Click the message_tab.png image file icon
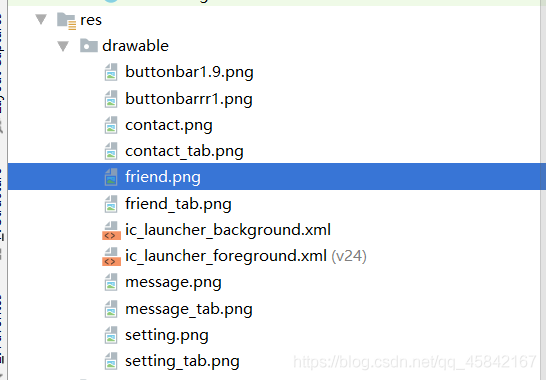Screen dimensions: 546x380 point(111,309)
